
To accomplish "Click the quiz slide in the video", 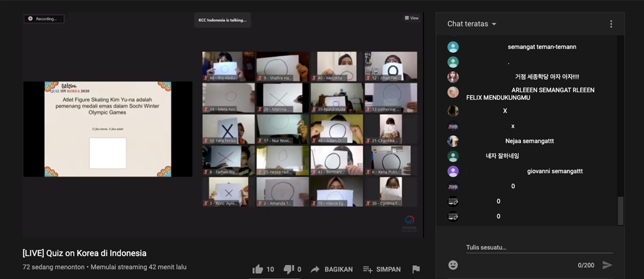I will coord(107,129).
